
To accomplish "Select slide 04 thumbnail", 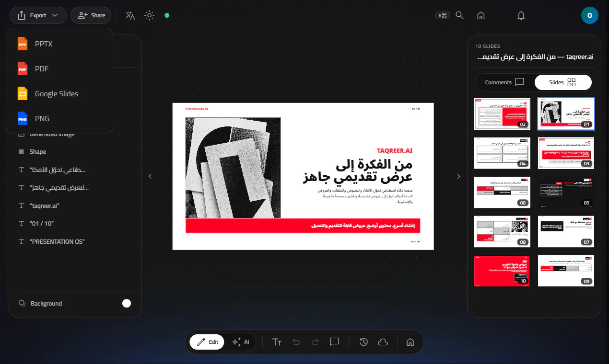I will [x=502, y=153].
